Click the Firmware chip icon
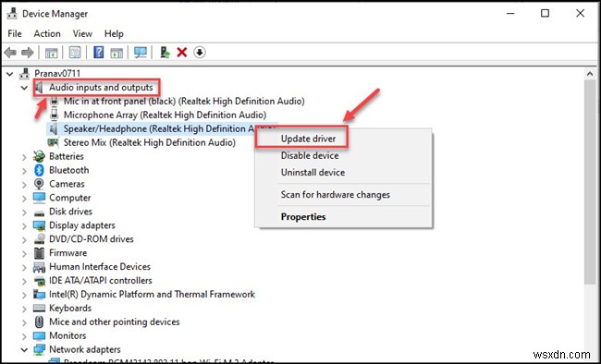The height and width of the screenshot is (364, 601). pyautogui.click(x=39, y=253)
